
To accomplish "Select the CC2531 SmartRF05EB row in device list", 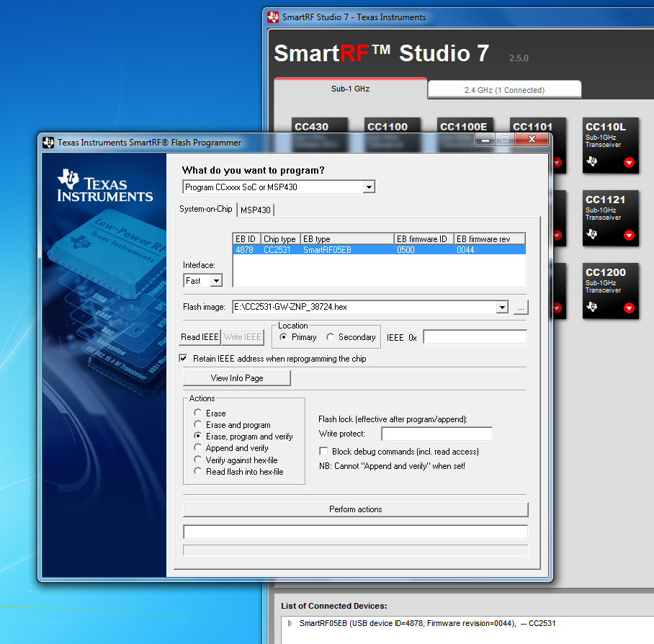I will click(x=379, y=250).
